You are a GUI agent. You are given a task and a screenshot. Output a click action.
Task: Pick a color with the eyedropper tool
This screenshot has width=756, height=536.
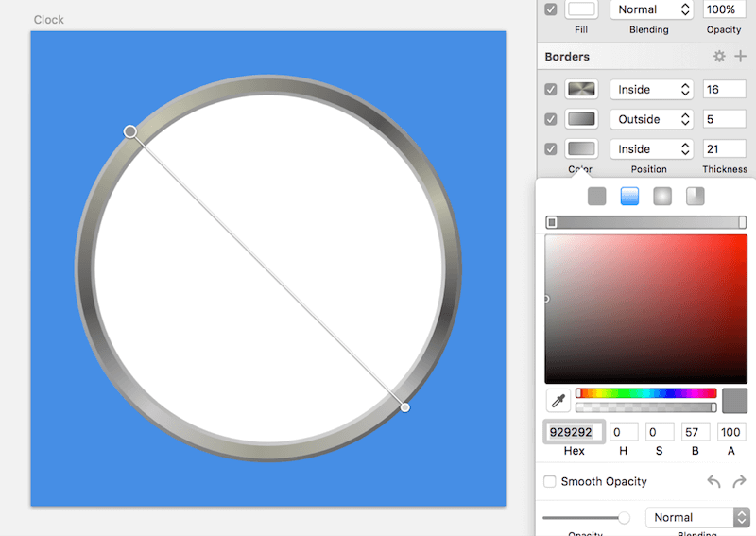[558, 401]
